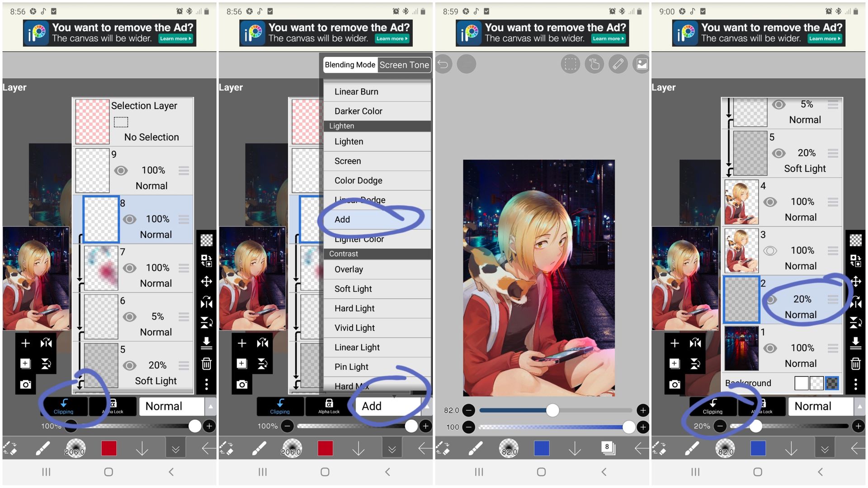Open the three-dot layer menu in first screen
This screenshot has height=488, width=868.
coord(207,385)
